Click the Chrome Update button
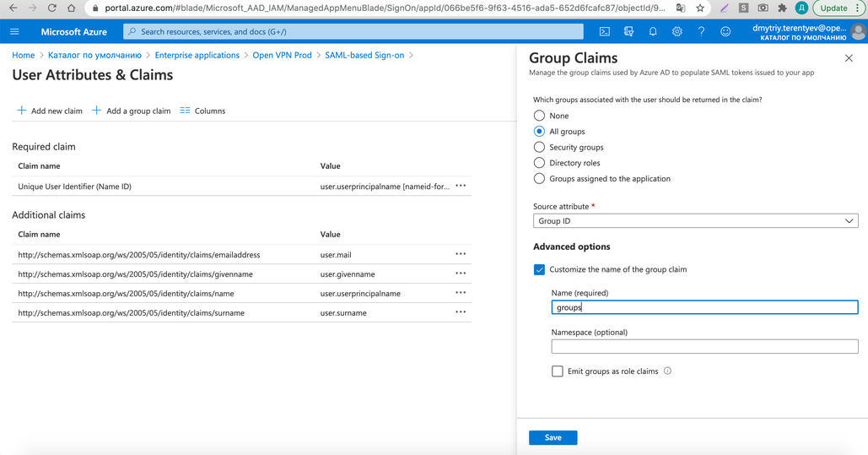Screen dimensions: 868x455 point(833,8)
